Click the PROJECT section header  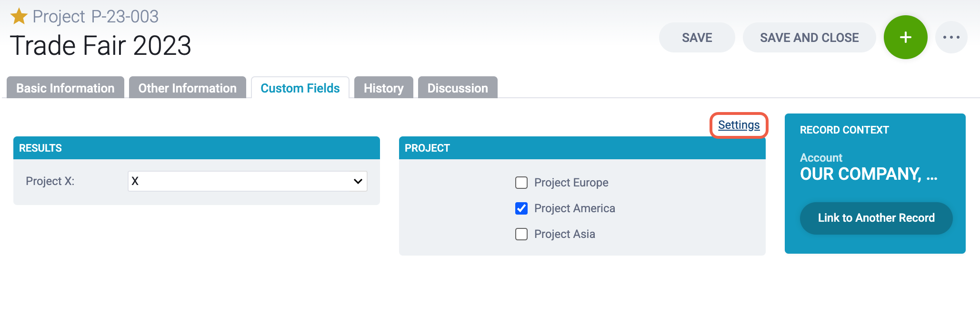(x=582, y=148)
